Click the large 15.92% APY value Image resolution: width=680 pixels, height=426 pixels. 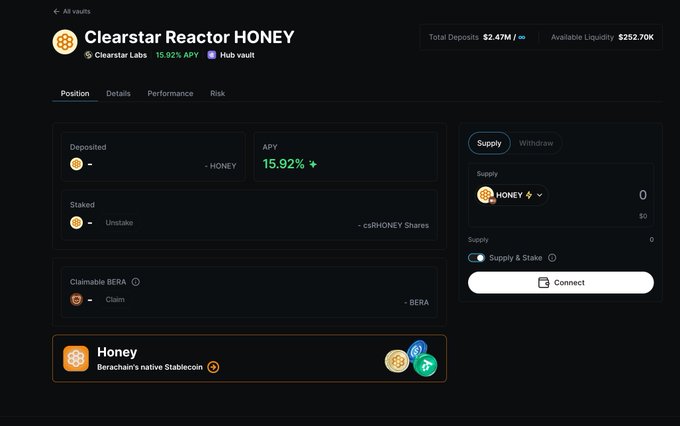click(x=283, y=164)
